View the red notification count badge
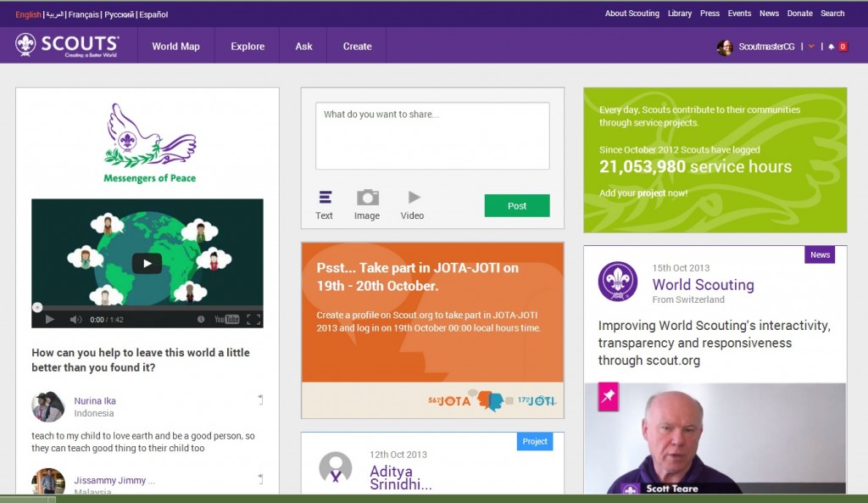This screenshot has width=868, height=503. click(x=843, y=47)
